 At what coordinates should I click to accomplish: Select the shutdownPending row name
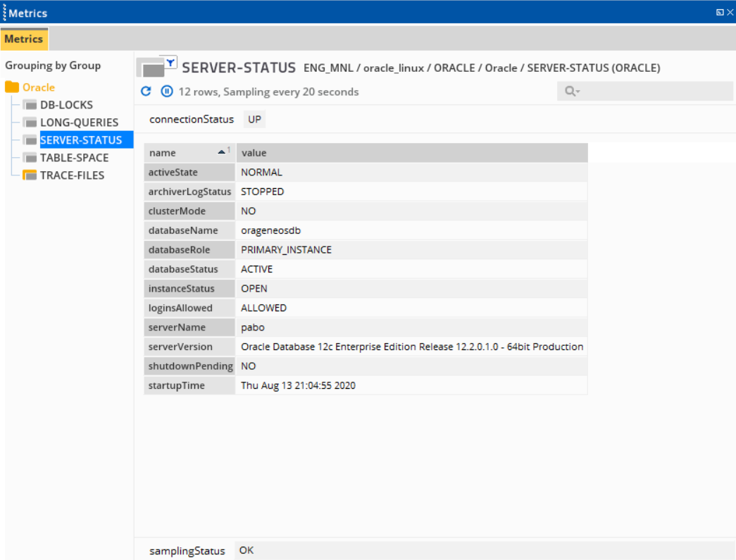(x=189, y=366)
